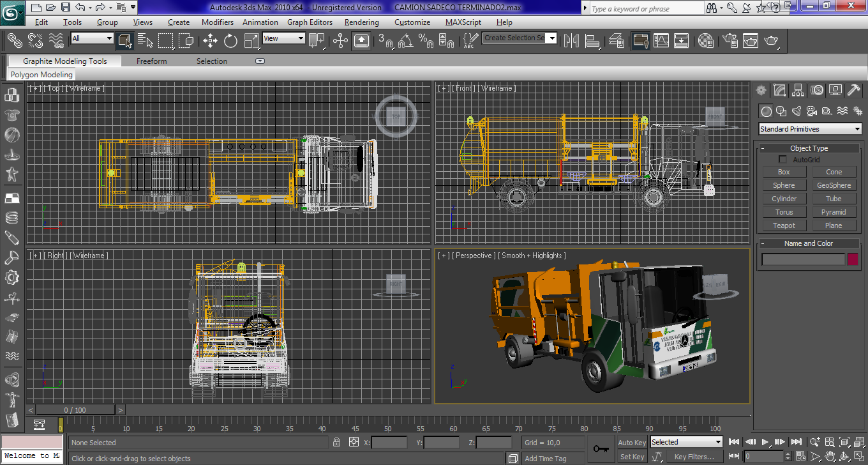Switch to the Freeform tab
The height and width of the screenshot is (465, 868).
151,61
